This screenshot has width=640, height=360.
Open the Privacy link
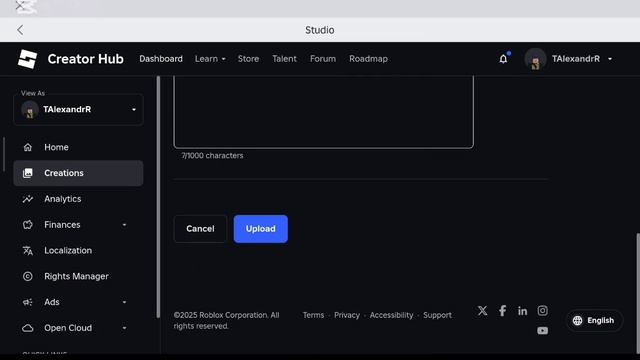click(x=347, y=315)
